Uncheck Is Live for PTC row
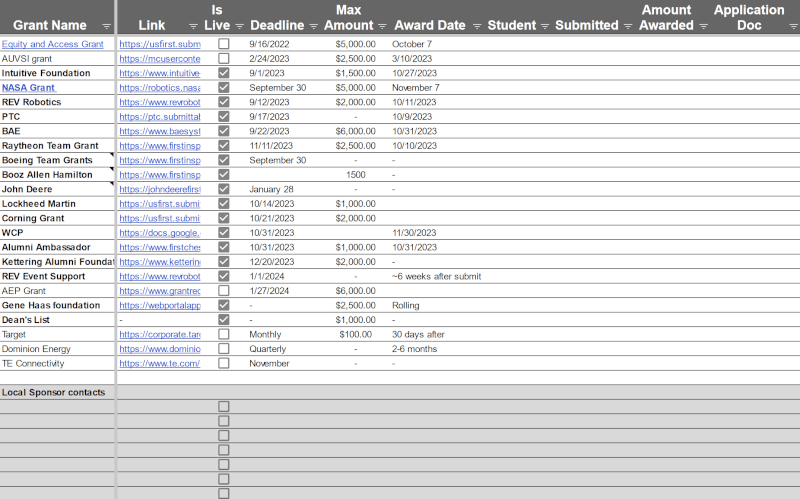Screen dimensions: 800x499 (x=223, y=116)
